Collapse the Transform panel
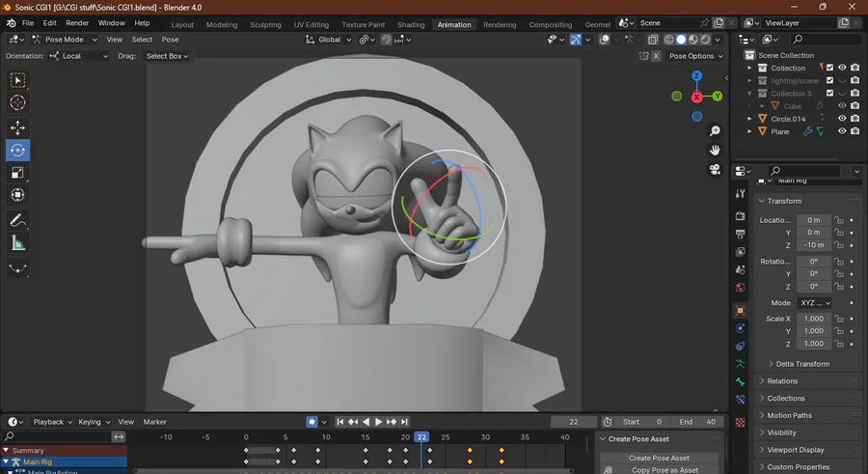This screenshot has width=868, height=474. pos(783,201)
